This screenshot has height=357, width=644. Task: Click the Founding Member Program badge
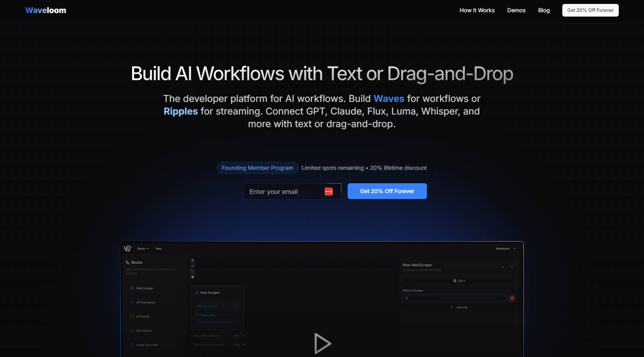(257, 168)
